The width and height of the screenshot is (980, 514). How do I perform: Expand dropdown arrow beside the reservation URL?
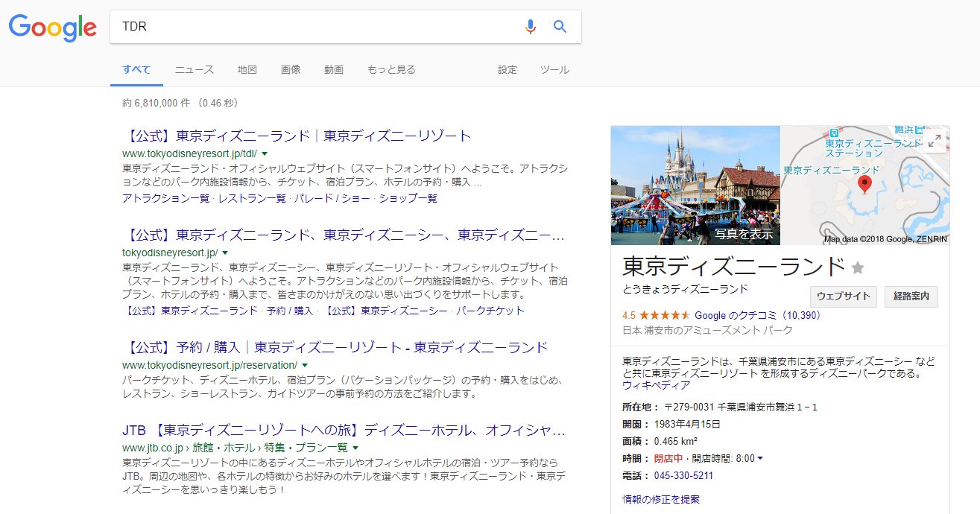(x=305, y=365)
